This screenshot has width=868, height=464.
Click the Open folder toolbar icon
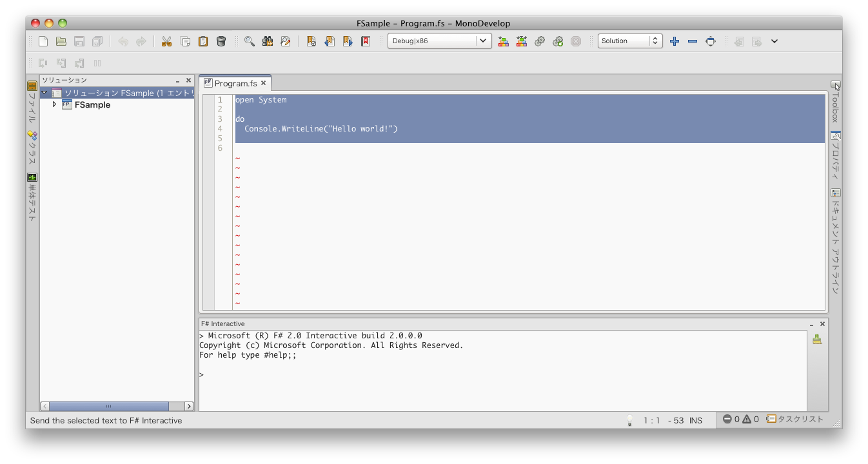[x=61, y=41]
